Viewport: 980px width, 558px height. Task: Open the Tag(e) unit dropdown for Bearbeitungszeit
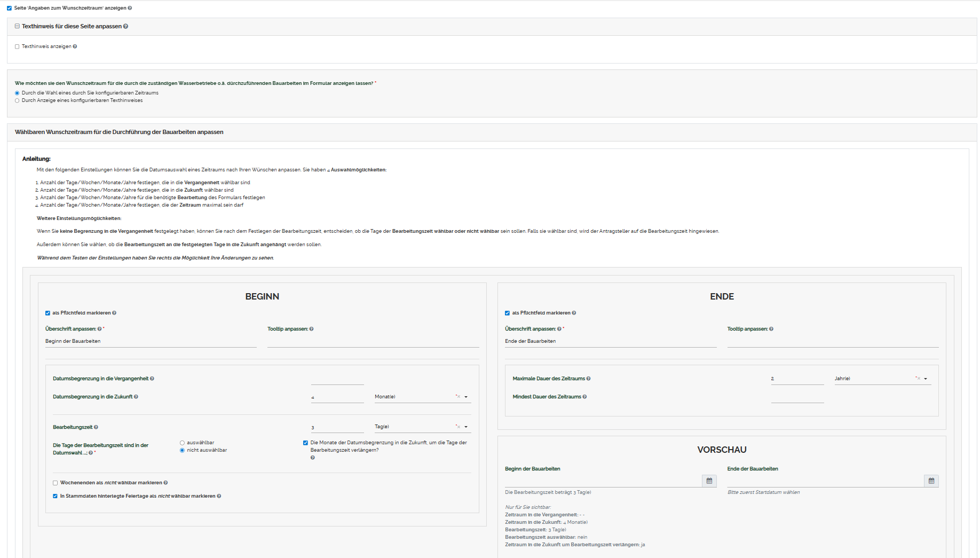click(x=466, y=427)
